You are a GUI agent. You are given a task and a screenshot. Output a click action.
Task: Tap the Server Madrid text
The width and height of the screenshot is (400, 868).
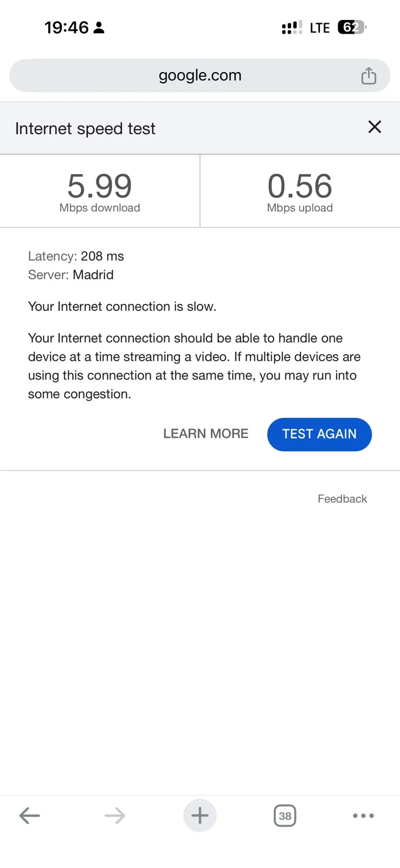tap(71, 275)
